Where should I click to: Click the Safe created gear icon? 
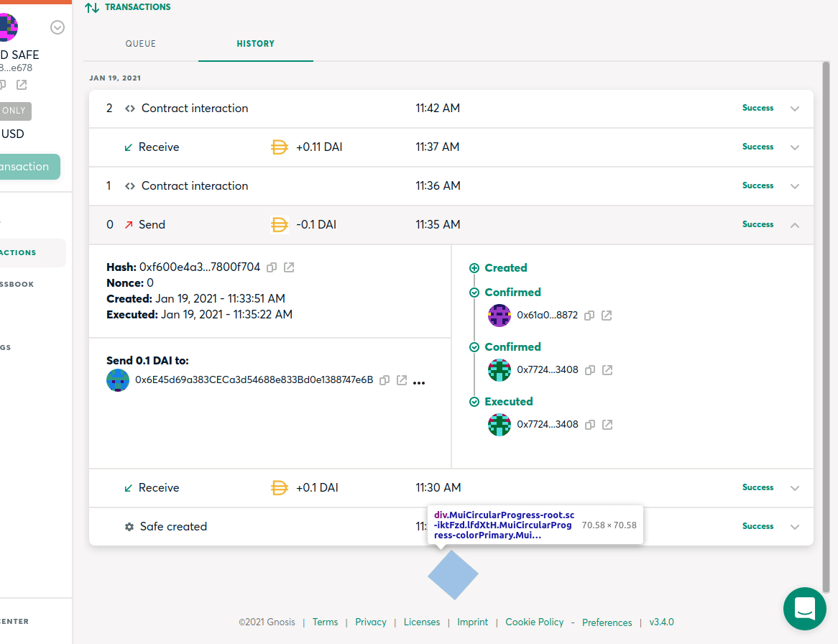pos(129,527)
